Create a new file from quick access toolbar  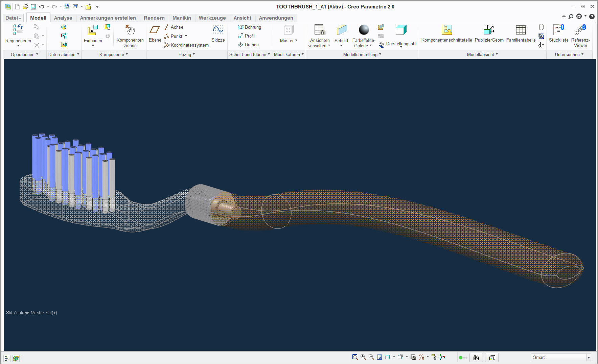point(17,7)
